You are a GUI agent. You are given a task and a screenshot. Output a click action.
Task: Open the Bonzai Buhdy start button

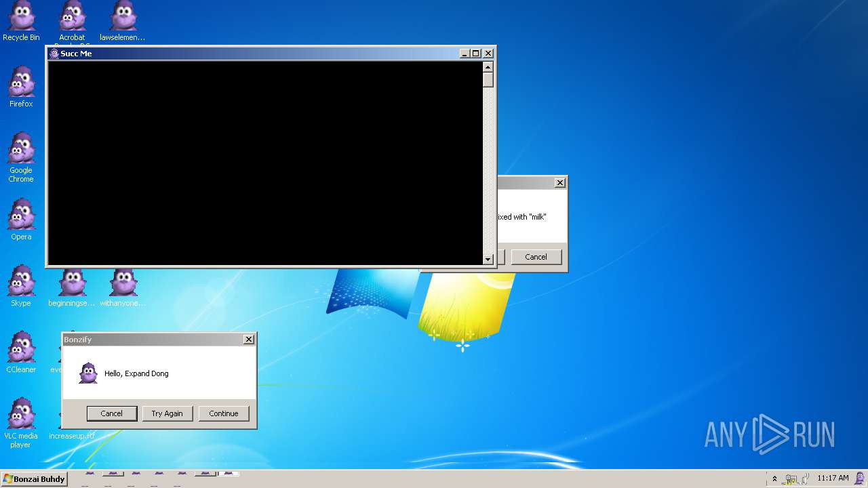(34, 479)
